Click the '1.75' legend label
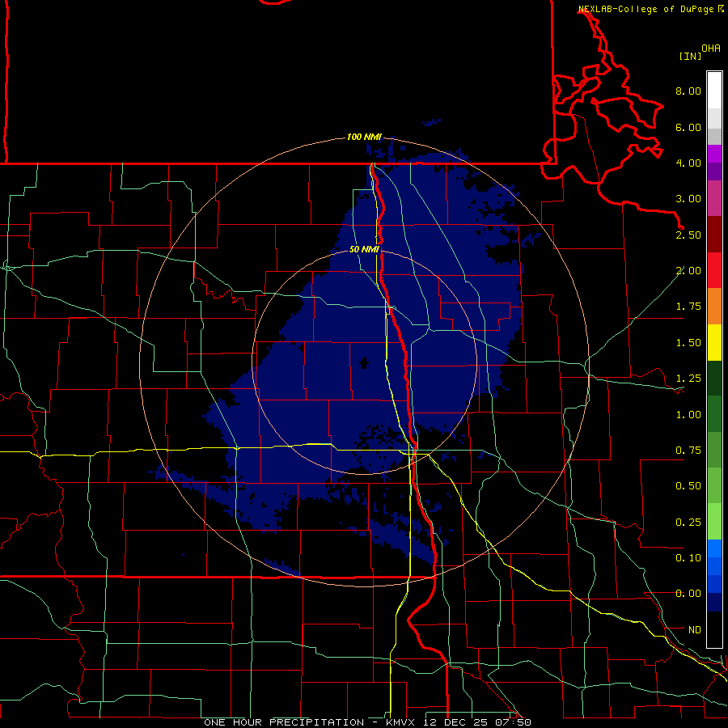The image size is (728, 728). click(x=688, y=307)
